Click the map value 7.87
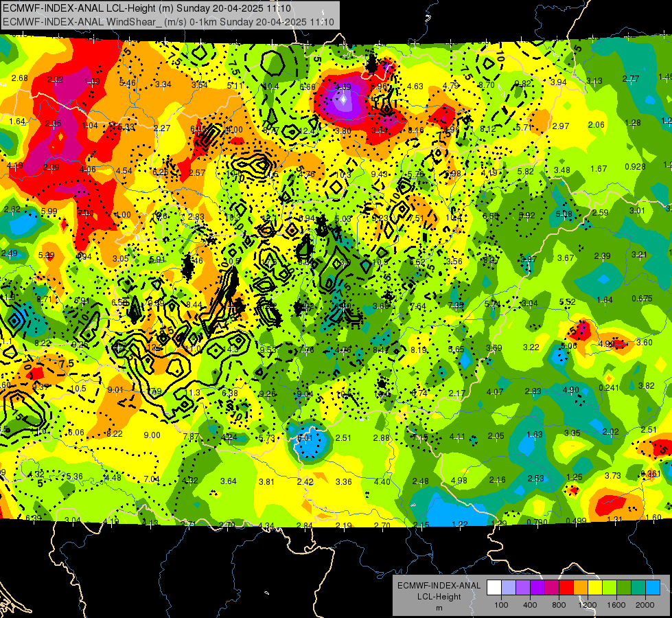 tap(191, 437)
